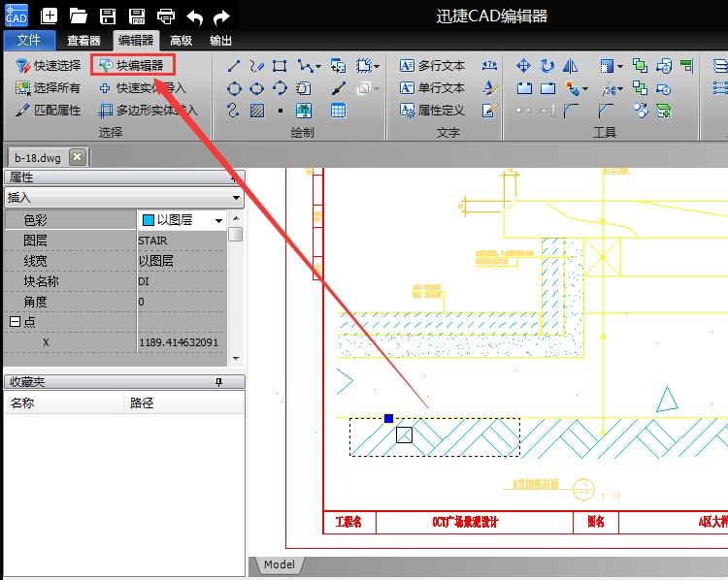728x580 pixels.
Task: Select the Line drawing tool
Action: coord(234,66)
